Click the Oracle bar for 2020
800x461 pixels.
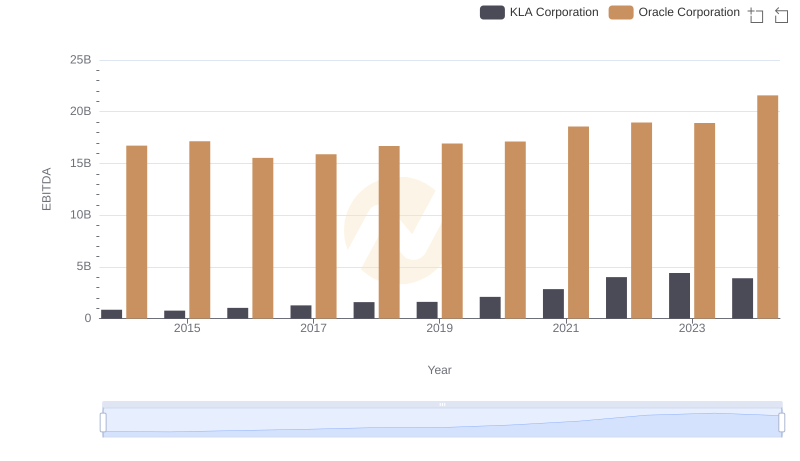(515, 230)
